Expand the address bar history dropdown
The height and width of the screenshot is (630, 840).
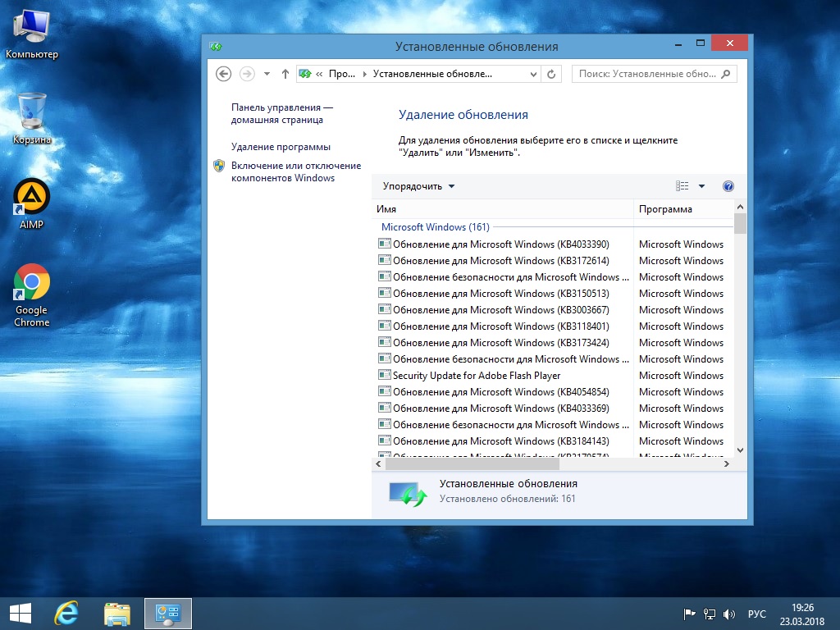(x=533, y=74)
